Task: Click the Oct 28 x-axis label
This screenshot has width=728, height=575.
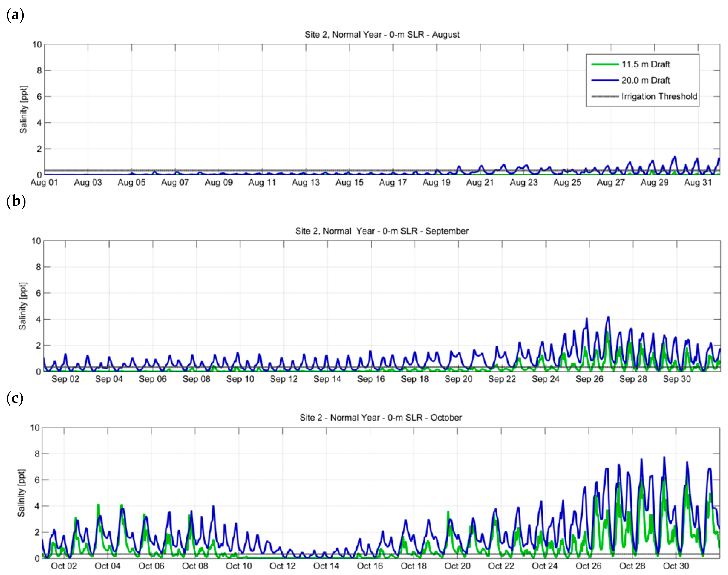Action: (x=632, y=566)
